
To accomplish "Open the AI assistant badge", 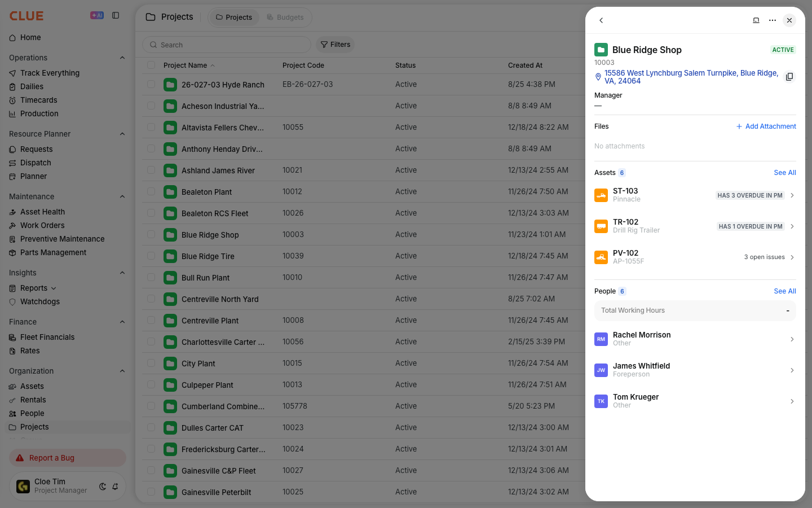I will click(97, 16).
